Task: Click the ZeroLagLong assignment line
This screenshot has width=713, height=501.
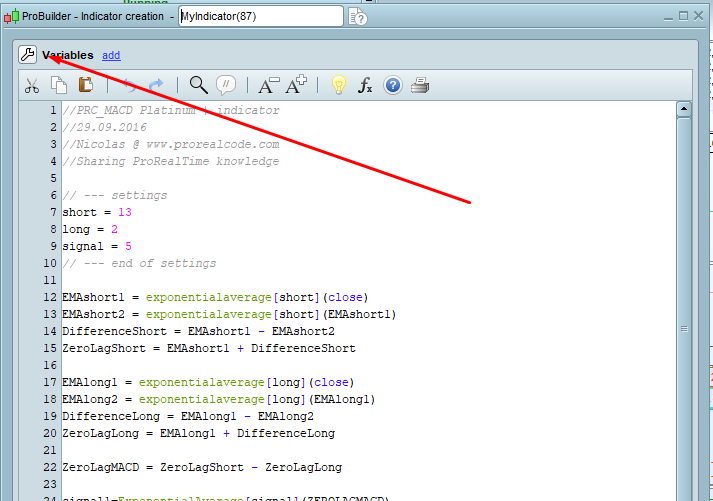Action: pyautogui.click(x=198, y=433)
